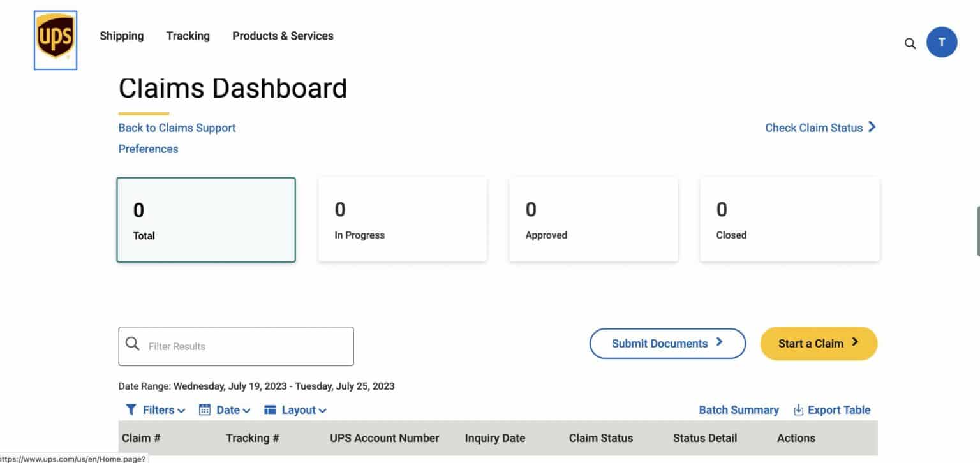This screenshot has height=463, width=980.
Task: Open the Preferences link
Action: (148, 149)
